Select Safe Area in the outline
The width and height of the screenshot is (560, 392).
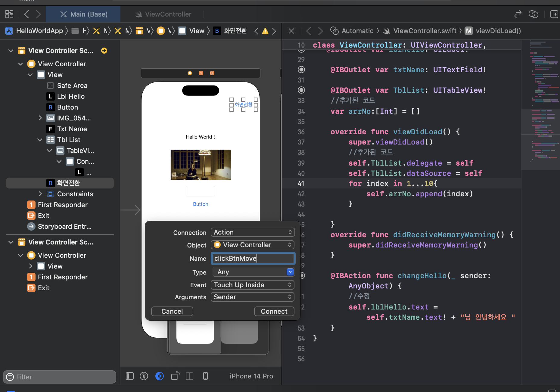pos(72,86)
